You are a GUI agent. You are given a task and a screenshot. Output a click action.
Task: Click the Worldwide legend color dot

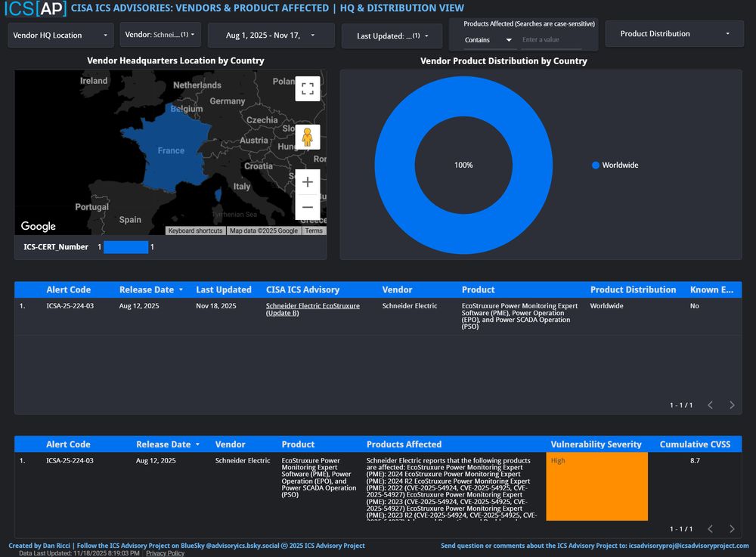coord(596,166)
